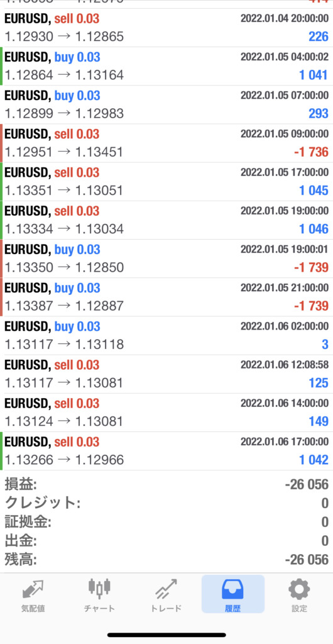This screenshot has height=644, width=333.
Task: Open sell trade with profit 149
Action: pyautogui.click(x=166, y=413)
